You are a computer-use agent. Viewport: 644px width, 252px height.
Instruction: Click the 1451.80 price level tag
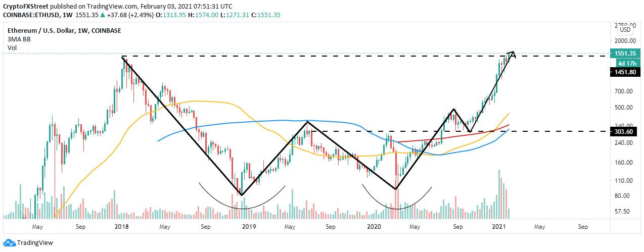(x=626, y=72)
